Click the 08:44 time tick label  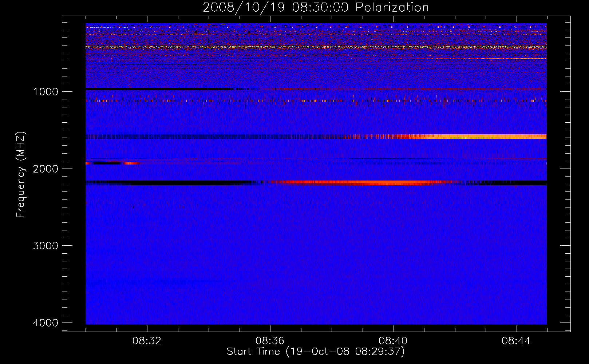(516, 341)
